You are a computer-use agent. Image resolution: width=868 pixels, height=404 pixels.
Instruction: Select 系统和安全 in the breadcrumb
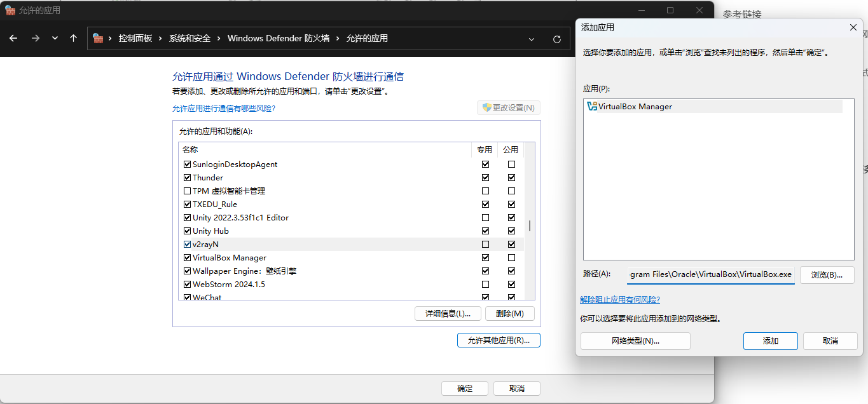(x=189, y=38)
